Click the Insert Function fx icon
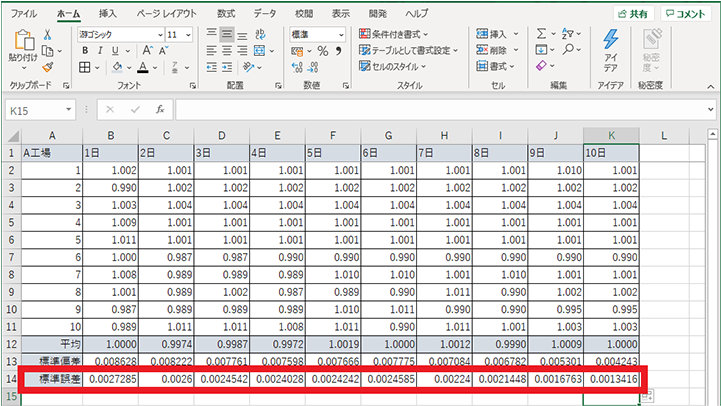This screenshot has width=721, height=406. (x=160, y=109)
